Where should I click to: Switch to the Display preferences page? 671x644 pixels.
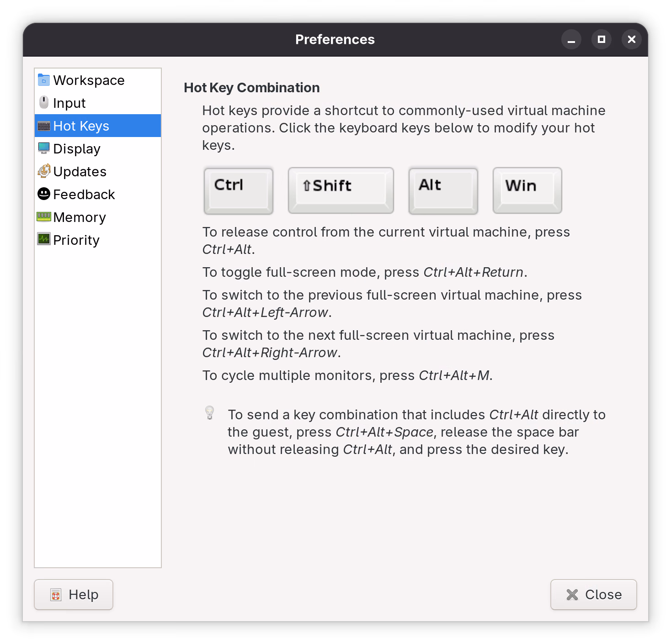(x=76, y=148)
